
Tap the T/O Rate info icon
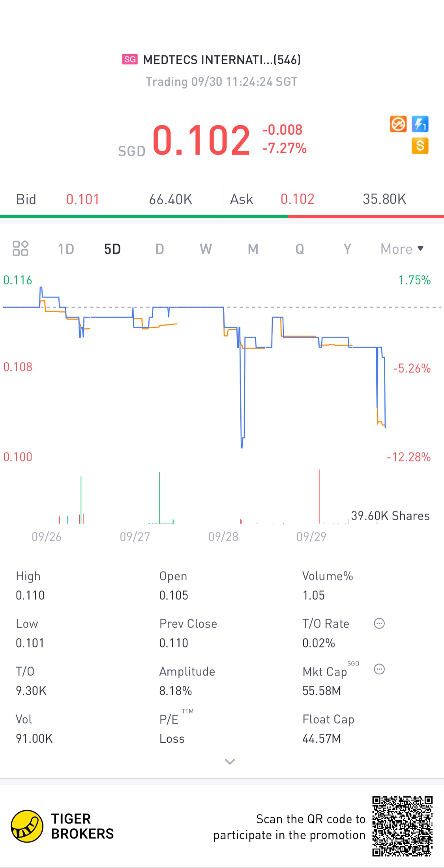(379, 623)
